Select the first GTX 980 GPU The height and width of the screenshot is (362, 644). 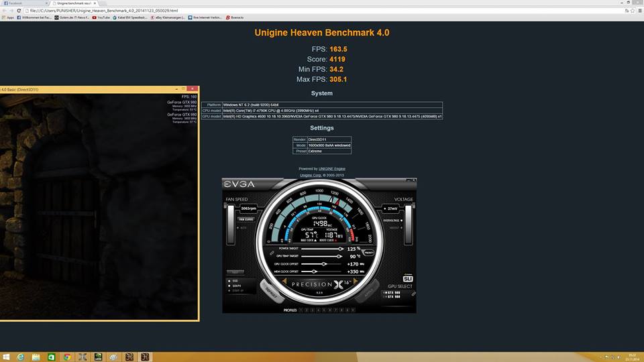pos(392,293)
